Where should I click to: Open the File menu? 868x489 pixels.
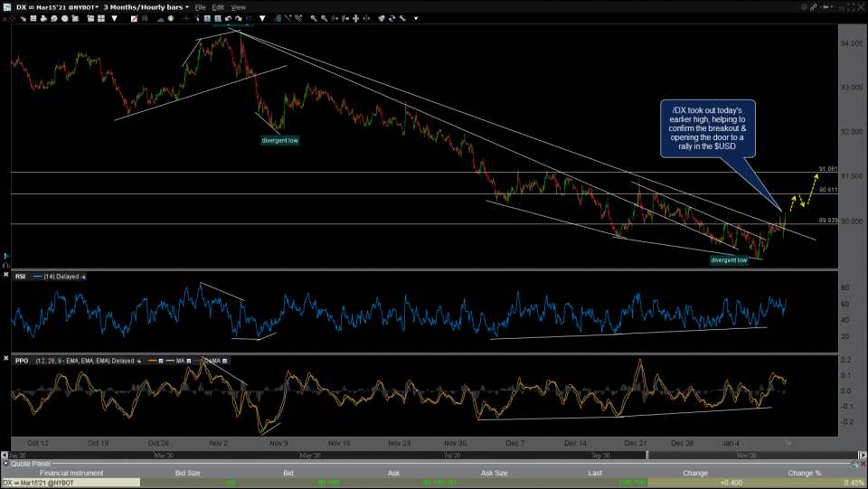coord(201,6)
